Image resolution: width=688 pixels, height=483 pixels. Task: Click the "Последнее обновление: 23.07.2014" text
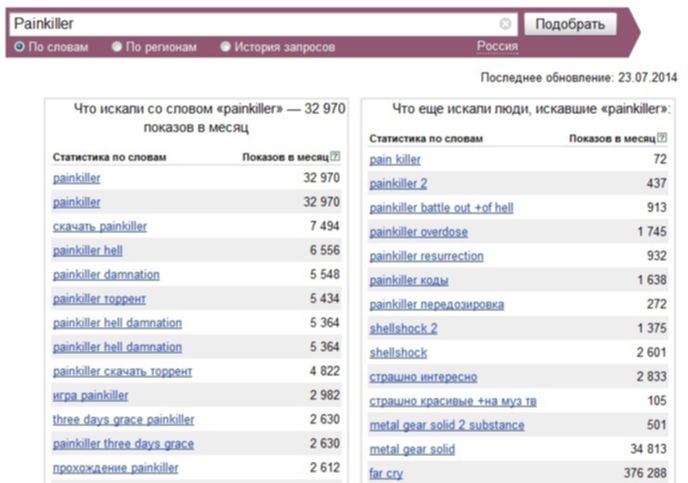tap(579, 78)
